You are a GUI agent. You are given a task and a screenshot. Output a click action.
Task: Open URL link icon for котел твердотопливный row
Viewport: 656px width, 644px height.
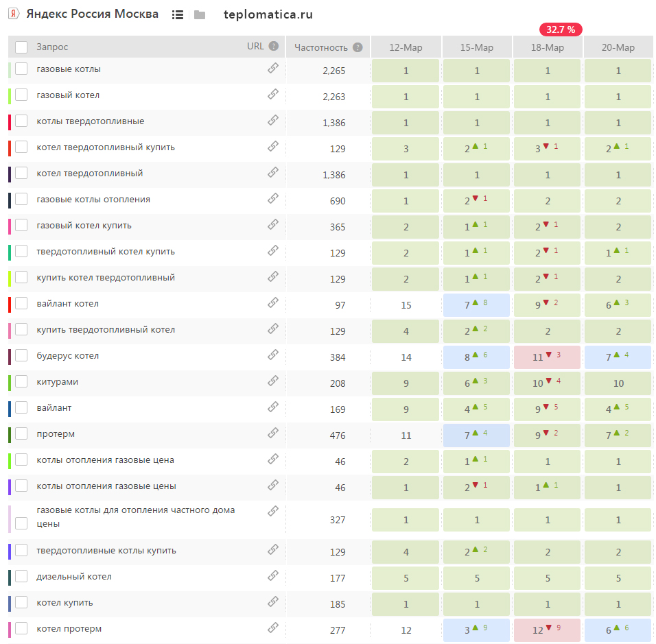pos(273,172)
